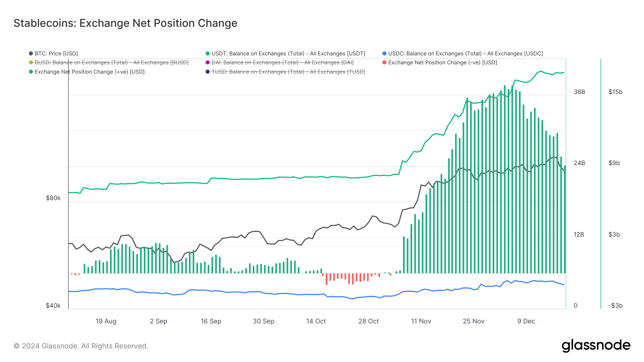Click the 11 Nov date on the x-axis
The width and height of the screenshot is (644, 362).
(421, 321)
